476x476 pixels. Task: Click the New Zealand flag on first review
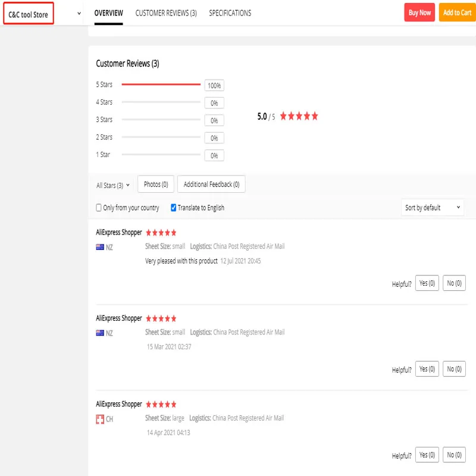click(100, 247)
